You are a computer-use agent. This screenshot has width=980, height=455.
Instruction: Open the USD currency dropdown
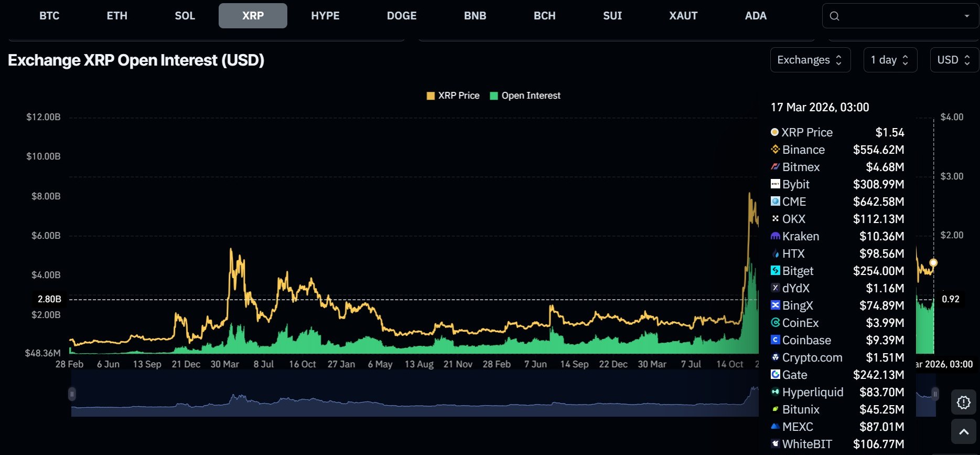pos(954,60)
